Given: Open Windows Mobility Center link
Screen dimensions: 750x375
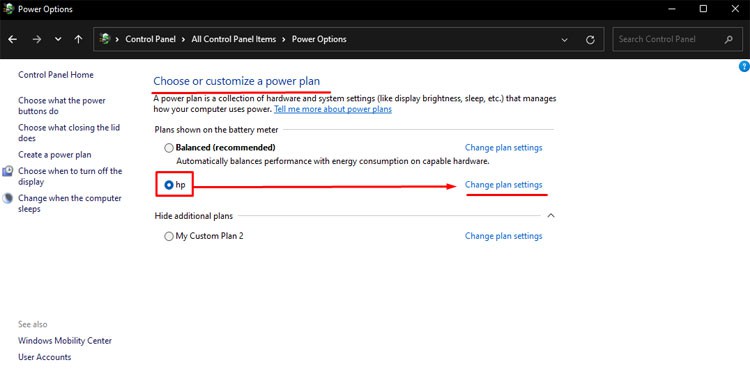Looking at the screenshot, I should point(65,341).
